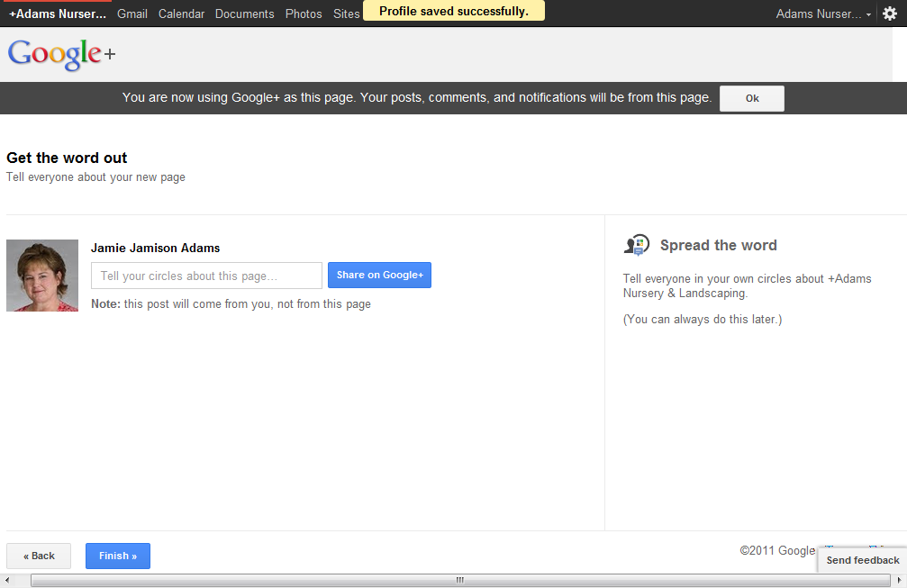Click the horizontal scrollbar thumb

460,581
